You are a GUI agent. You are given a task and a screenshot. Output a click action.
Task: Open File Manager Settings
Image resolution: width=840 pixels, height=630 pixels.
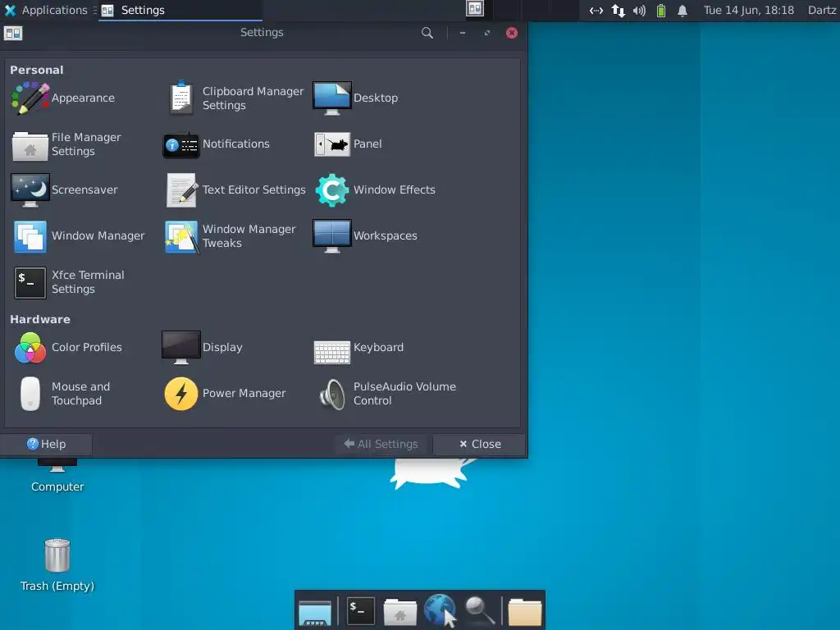tap(67, 144)
